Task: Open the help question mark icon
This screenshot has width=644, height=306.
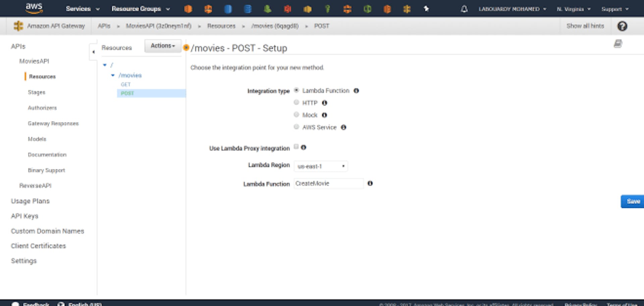Action: [x=622, y=26]
